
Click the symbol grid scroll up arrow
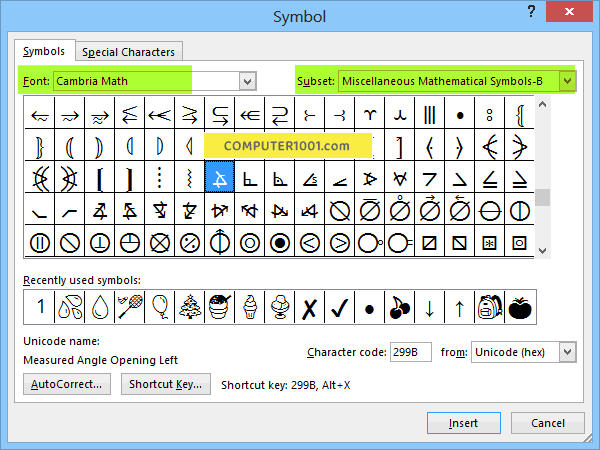tap(542, 104)
